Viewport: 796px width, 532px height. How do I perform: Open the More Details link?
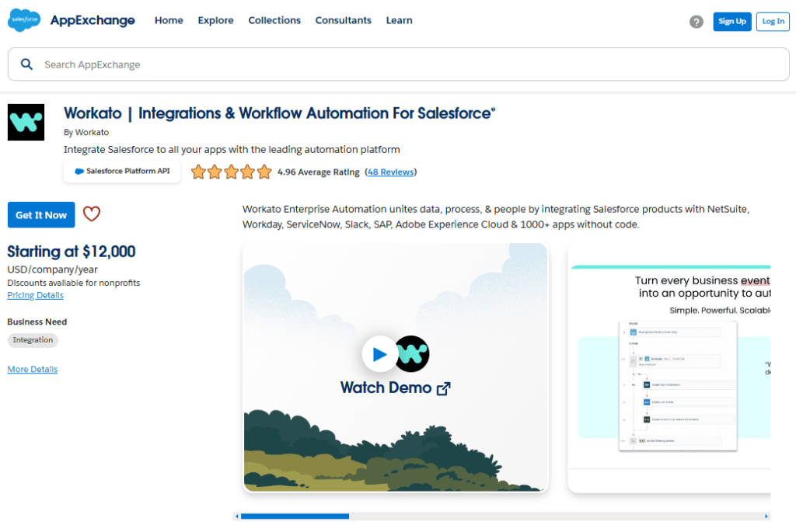[33, 369]
